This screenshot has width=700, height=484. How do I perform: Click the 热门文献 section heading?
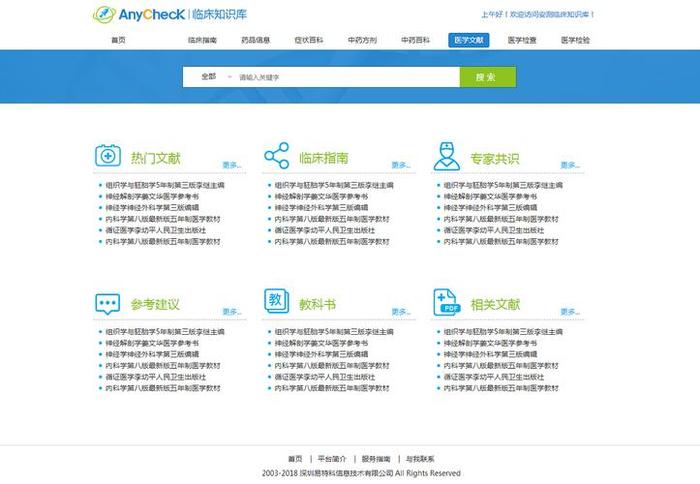(x=155, y=158)
